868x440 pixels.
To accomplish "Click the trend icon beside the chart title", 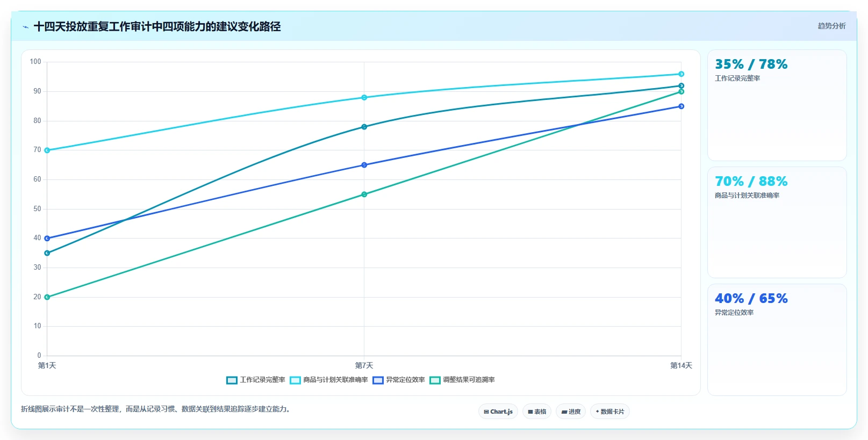I will [25, 27].
